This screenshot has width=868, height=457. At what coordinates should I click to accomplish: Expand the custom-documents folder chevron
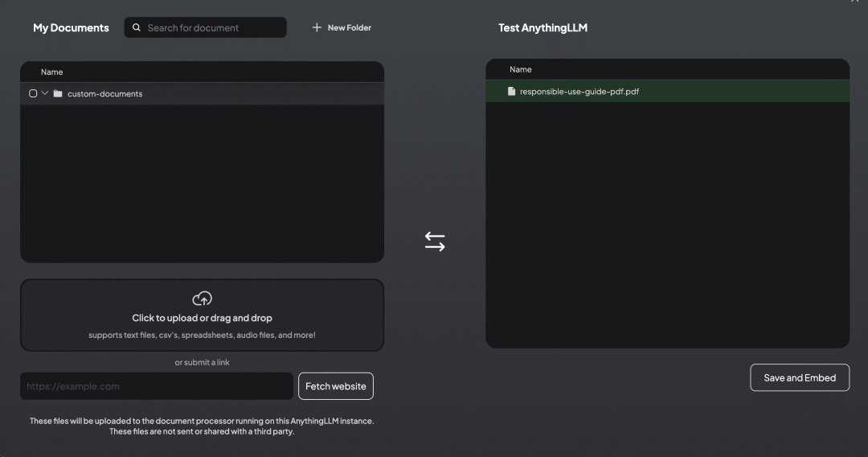(45, 93)
